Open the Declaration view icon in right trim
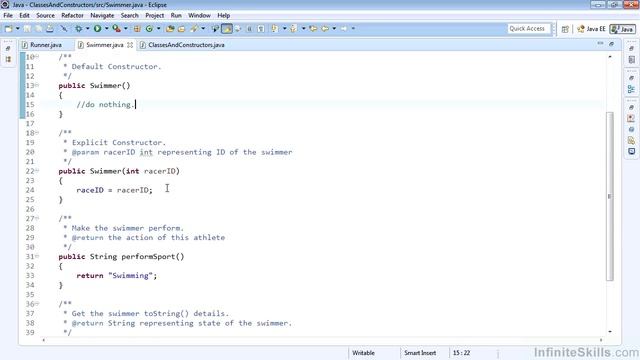This screenshot has width=640, height=360. pyautogui.click(x=631, y=140)
